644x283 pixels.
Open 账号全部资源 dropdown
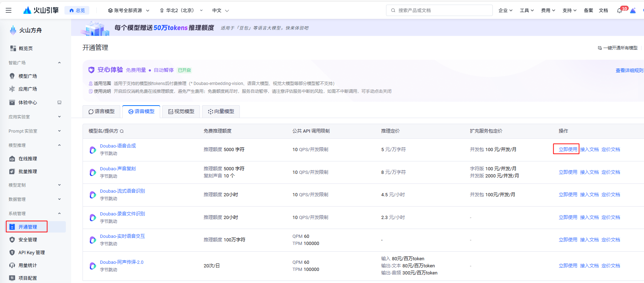point(129,10)
